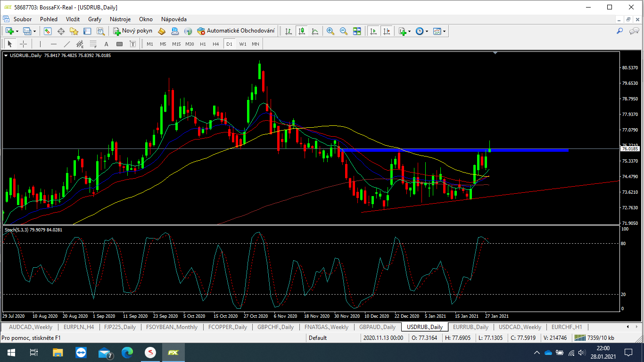The height and width of the screenshot is (362, 644).
Task: Select the Fibonacci retracement tool
Action: pos(93,44)
